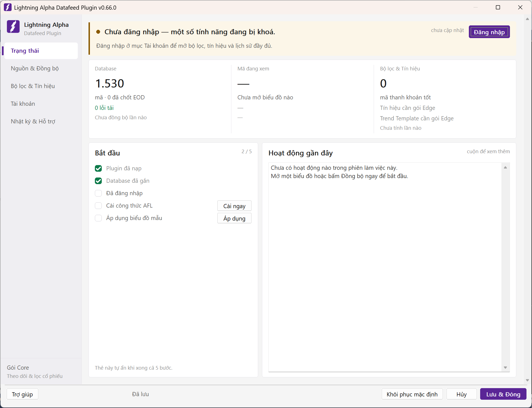Open the Trạng thái section
Image resolution: width=532 pixels, height=408 pixels.
coord(41,51)
